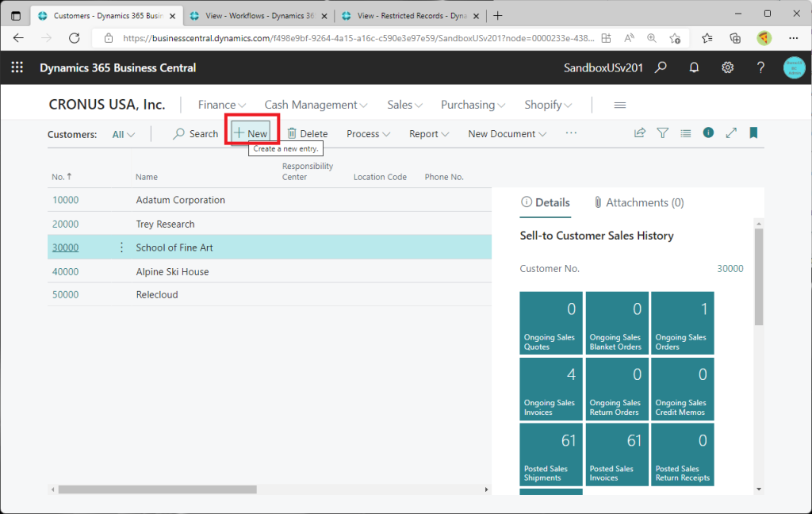
Task: Click the FactBox vertical scrollbar thumb
Action: pos(759,277)
